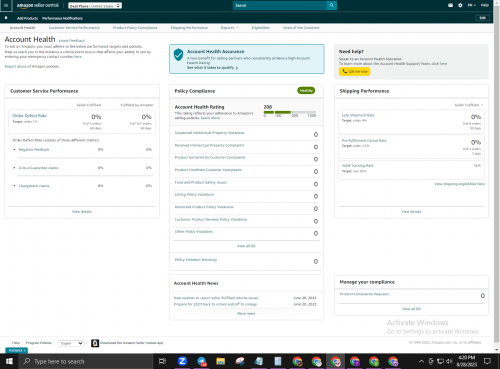Click See what it takes to qualify
The image size is (500, 369).
click(212, 68)
